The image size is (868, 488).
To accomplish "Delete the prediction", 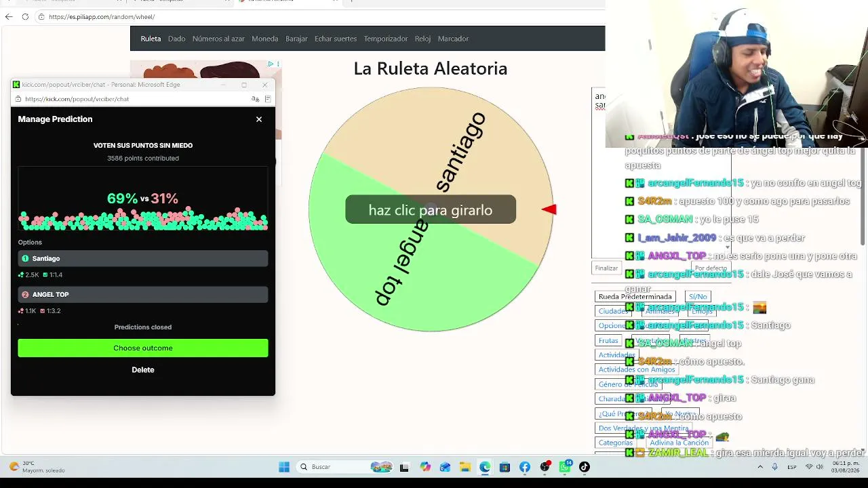I will pos(143,369).
